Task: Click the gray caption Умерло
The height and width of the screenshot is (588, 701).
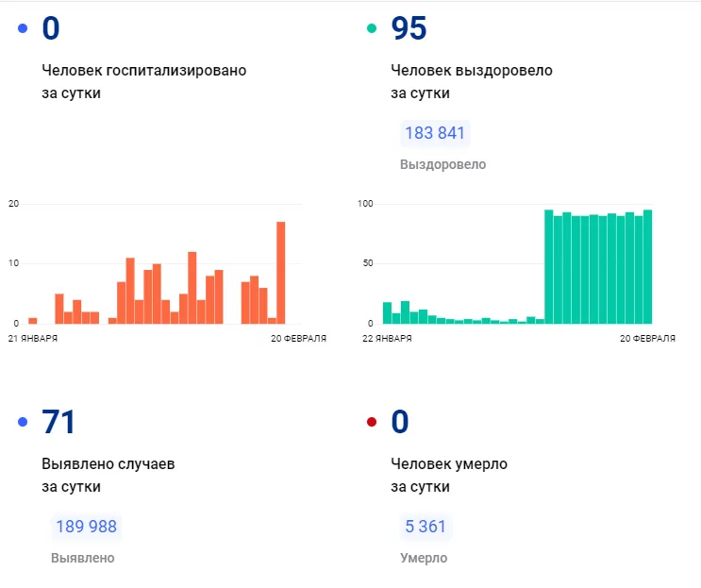Action: tap(424, 558)
